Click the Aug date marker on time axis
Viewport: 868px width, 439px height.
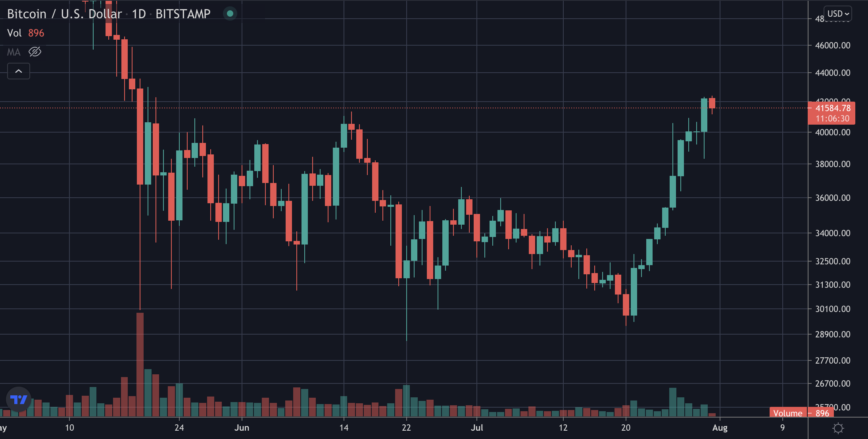tap(720, 427)
